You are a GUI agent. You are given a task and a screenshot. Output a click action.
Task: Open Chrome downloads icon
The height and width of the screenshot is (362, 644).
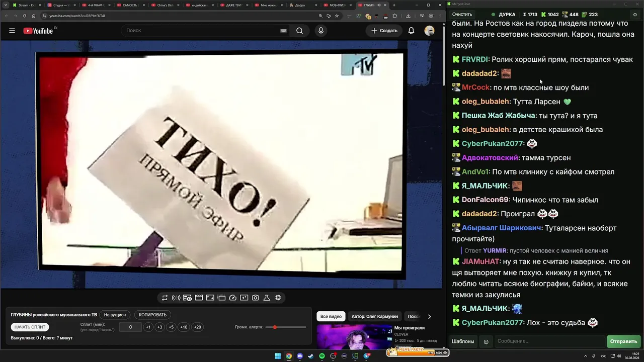click(x=408, y=16)
